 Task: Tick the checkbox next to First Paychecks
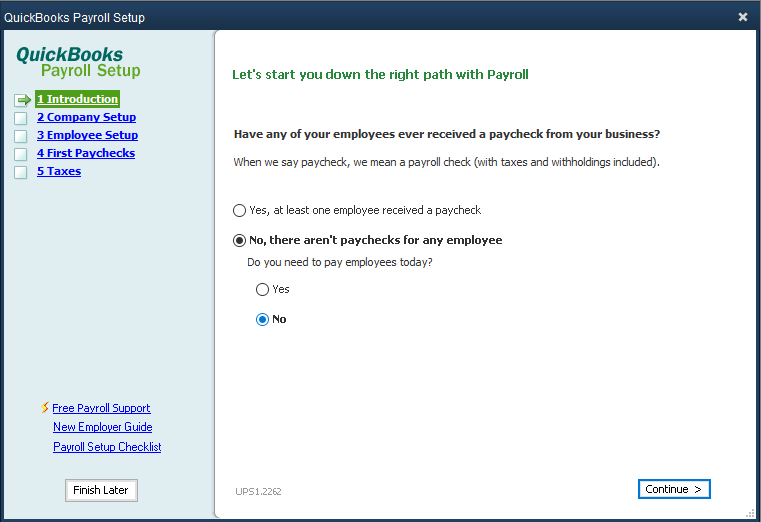(x=20, y=154)
